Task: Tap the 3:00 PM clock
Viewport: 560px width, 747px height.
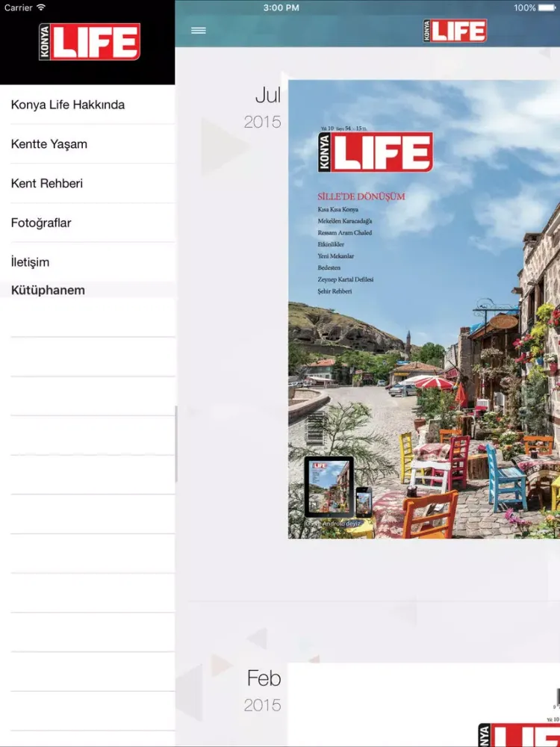Action: tap(281, 7)
